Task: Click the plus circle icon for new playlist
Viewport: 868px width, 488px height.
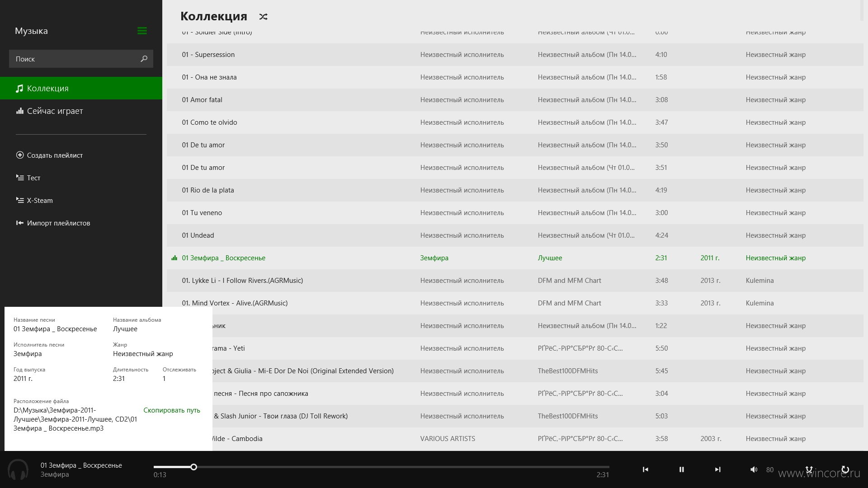Action: (x=19, y=155)
